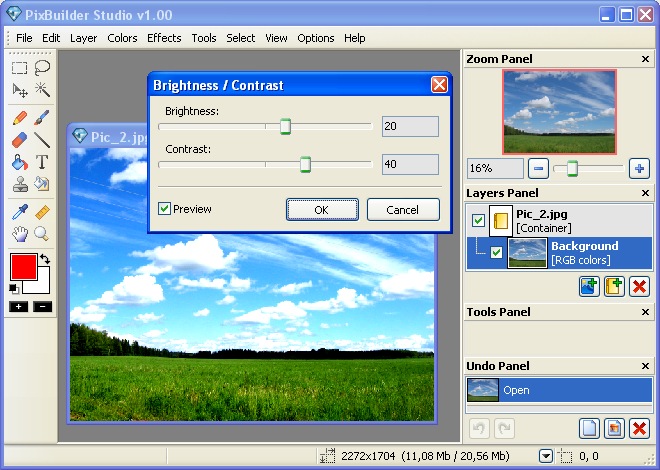
Task: Open the Options menu
Action: click(316, 38)
